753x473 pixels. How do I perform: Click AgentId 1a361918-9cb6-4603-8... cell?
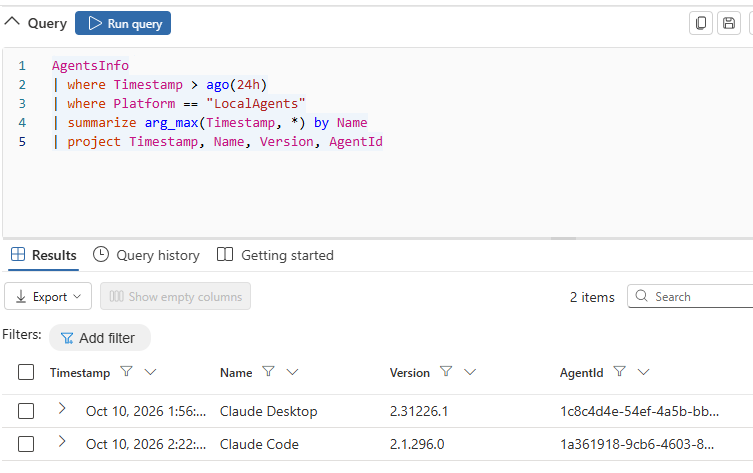pos(637,444)
